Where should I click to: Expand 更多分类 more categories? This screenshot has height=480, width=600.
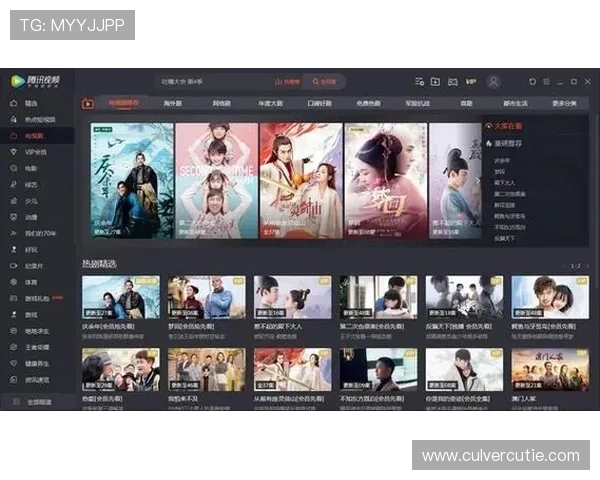(564, 103)
